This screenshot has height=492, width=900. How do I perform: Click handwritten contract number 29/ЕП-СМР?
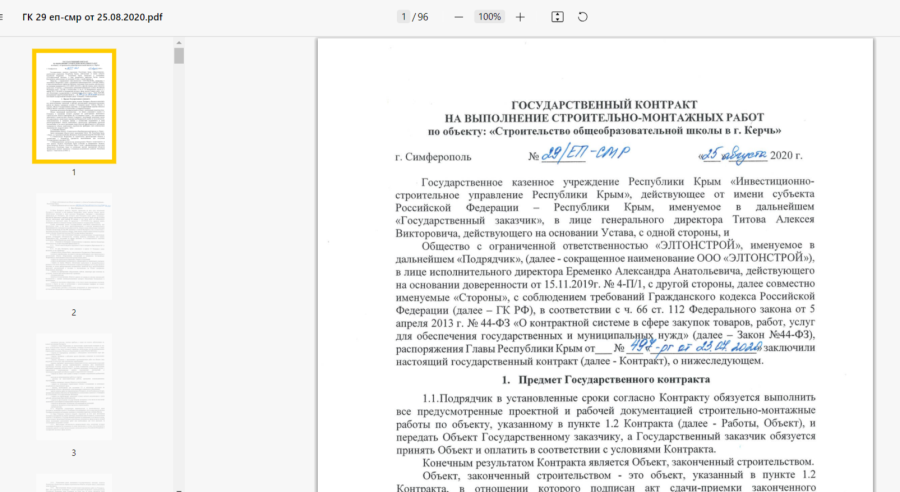585,153
